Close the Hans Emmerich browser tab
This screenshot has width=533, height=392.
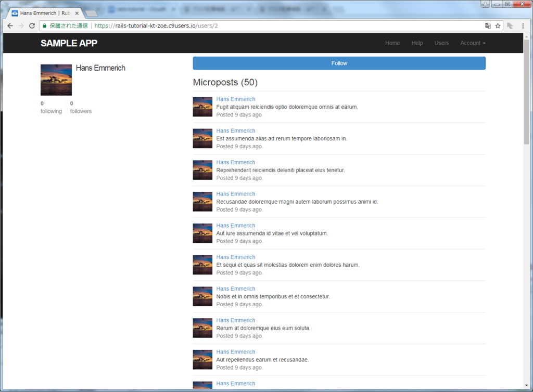(x=77, y=13)
